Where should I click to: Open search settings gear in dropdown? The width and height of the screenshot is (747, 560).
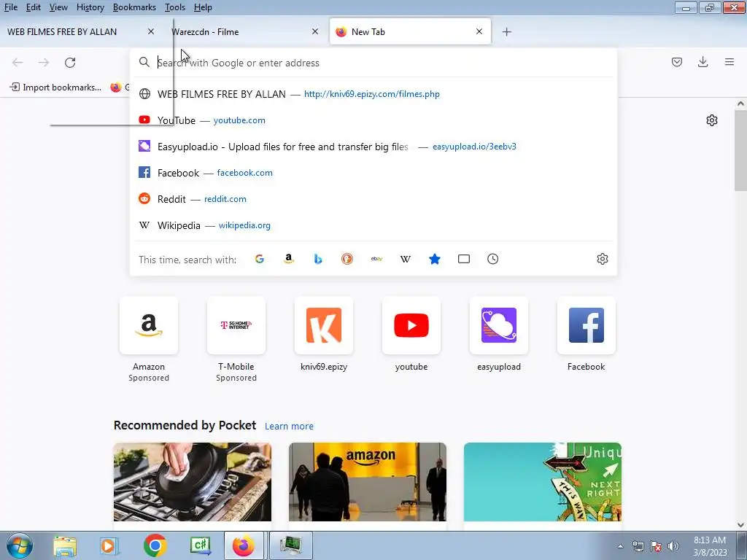[x=602, y=259]
